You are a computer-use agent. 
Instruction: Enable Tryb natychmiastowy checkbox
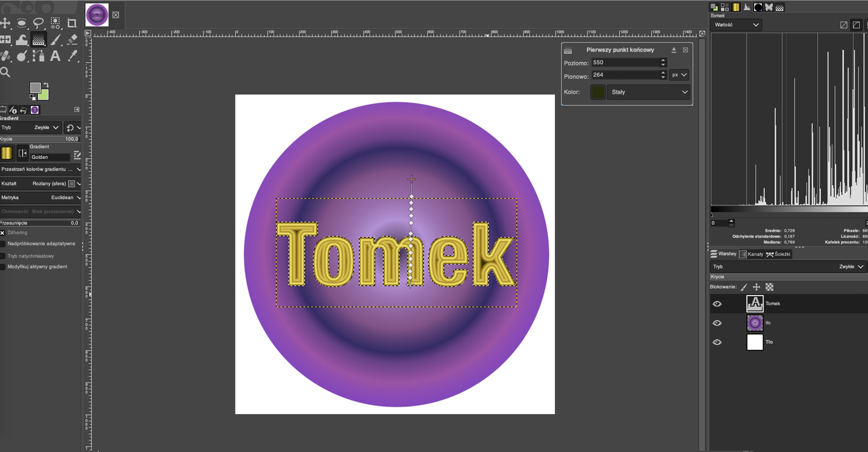[x=3, y=256]
